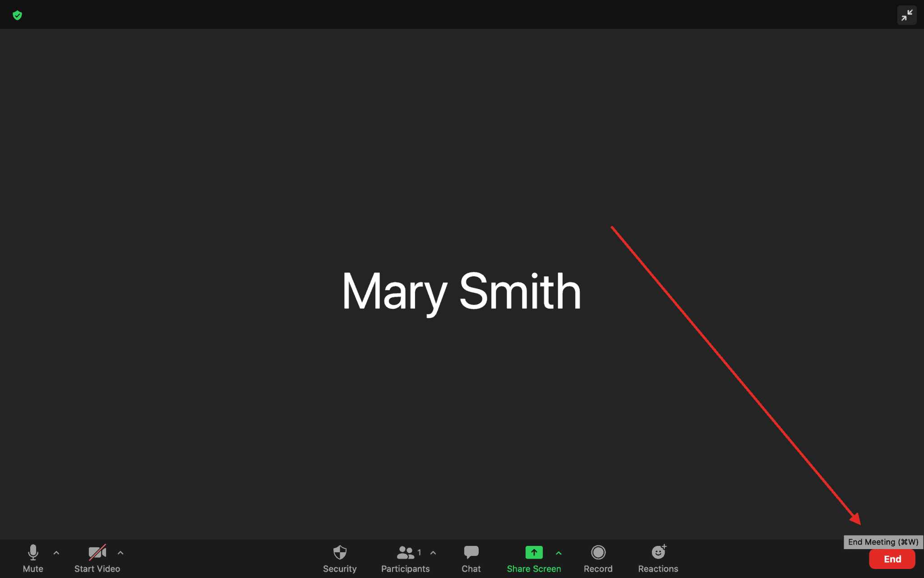Open the Security shield icon

pyautogui.click(x=340, y=552)
